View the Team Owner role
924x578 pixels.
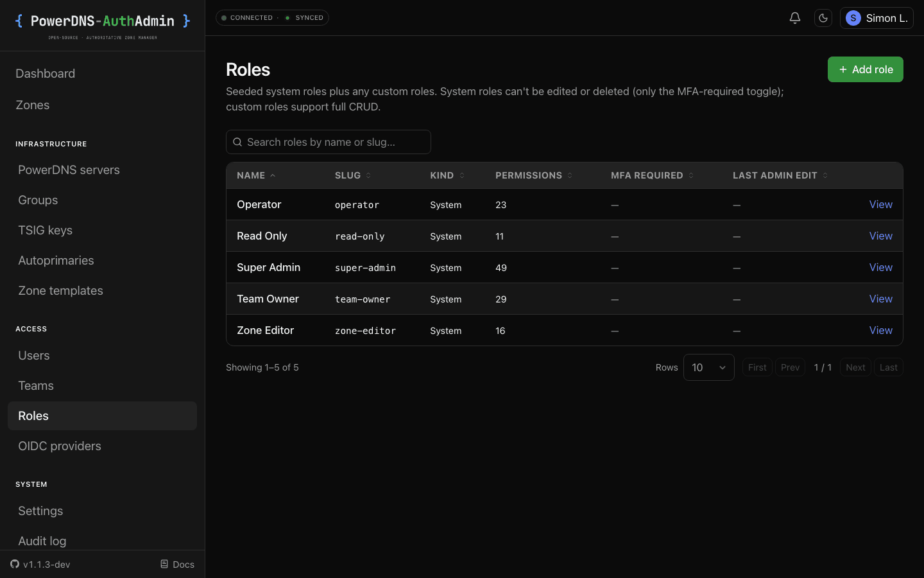point(880,299)
